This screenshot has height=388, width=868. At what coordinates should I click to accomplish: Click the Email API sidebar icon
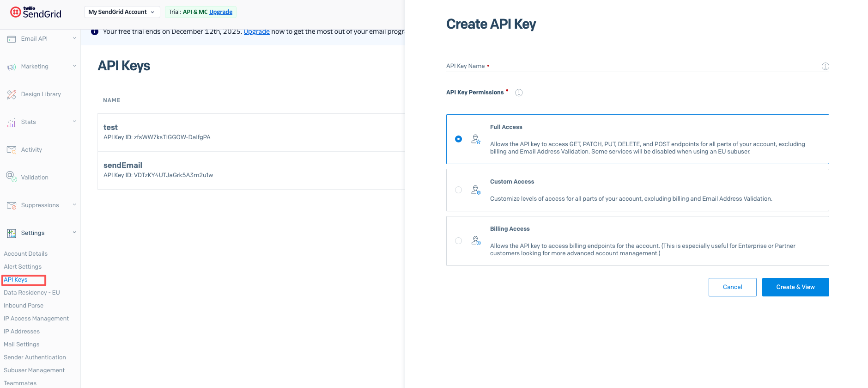pyautogui.click(x=12, y=39)
